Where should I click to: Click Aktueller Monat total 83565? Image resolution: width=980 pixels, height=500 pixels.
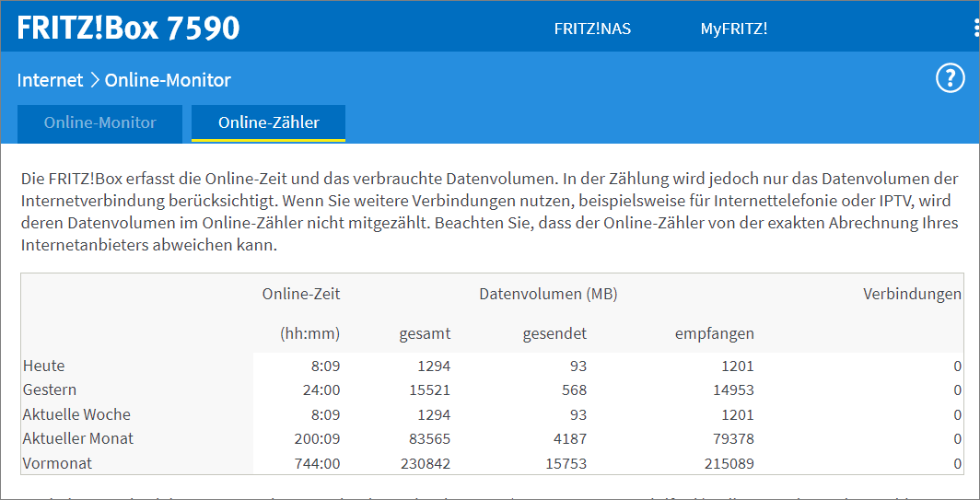[430, 438]
